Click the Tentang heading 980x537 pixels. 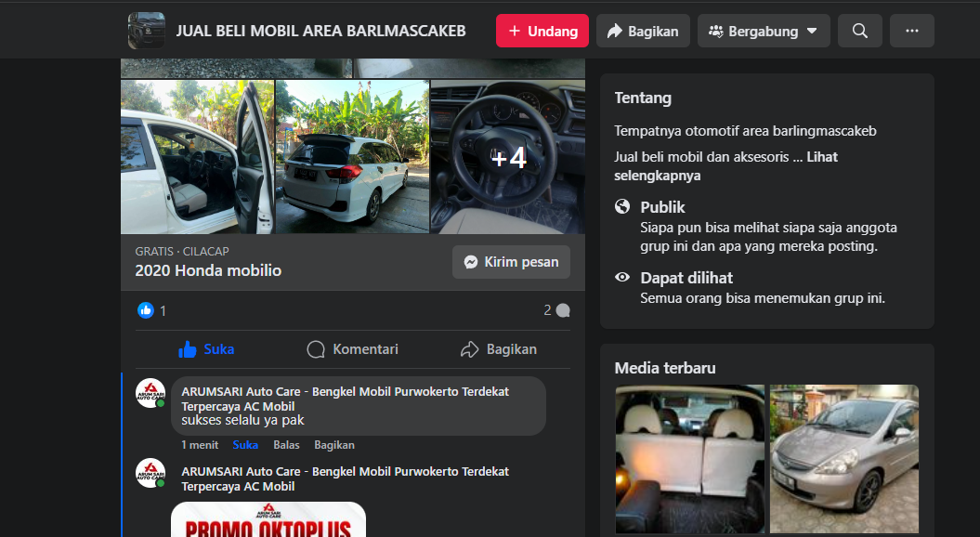(643, 98)
